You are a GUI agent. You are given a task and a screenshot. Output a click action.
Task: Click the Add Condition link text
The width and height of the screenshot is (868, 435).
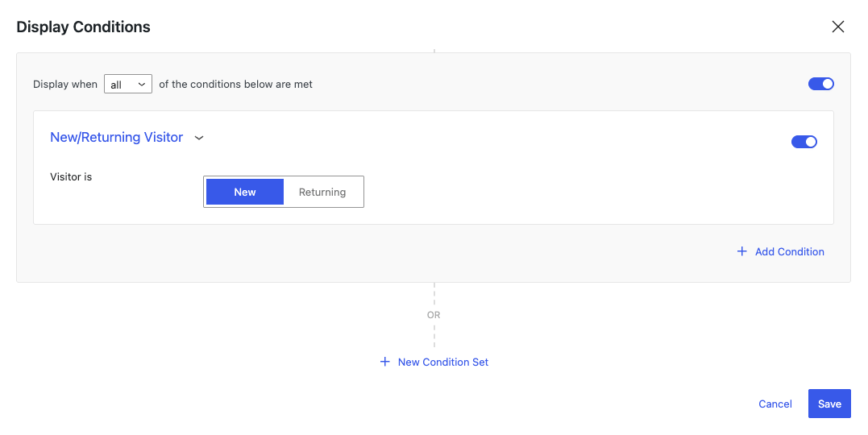click(x=789, y=252)
